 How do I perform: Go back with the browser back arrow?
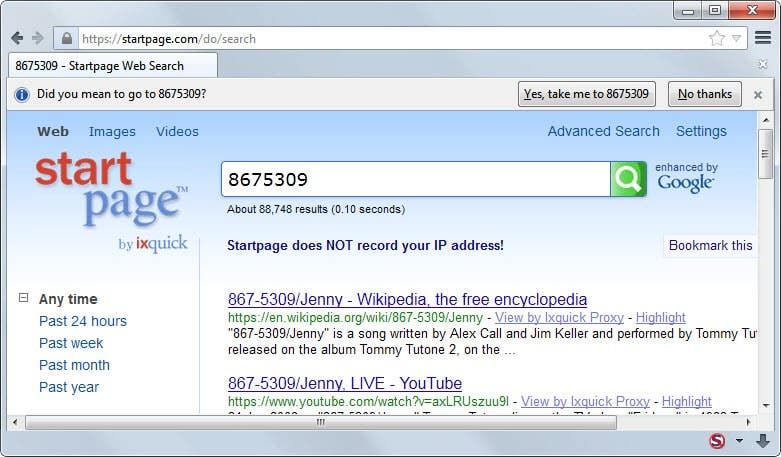(17, 38)
